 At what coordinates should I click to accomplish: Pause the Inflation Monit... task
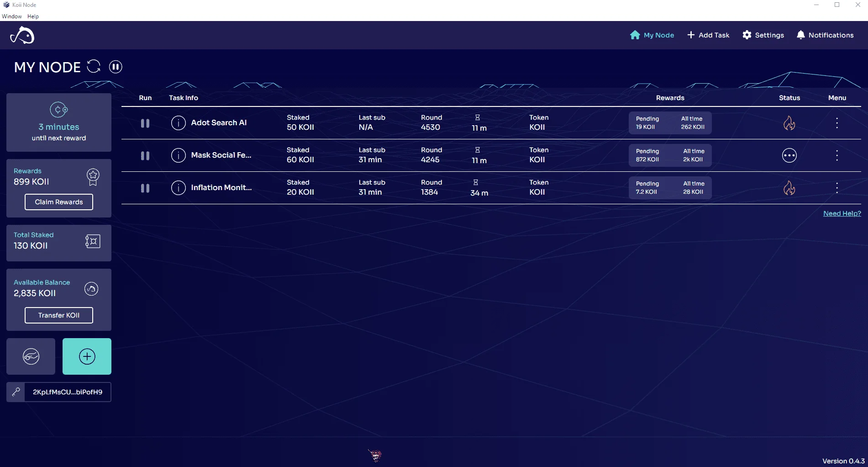point(145,188)
